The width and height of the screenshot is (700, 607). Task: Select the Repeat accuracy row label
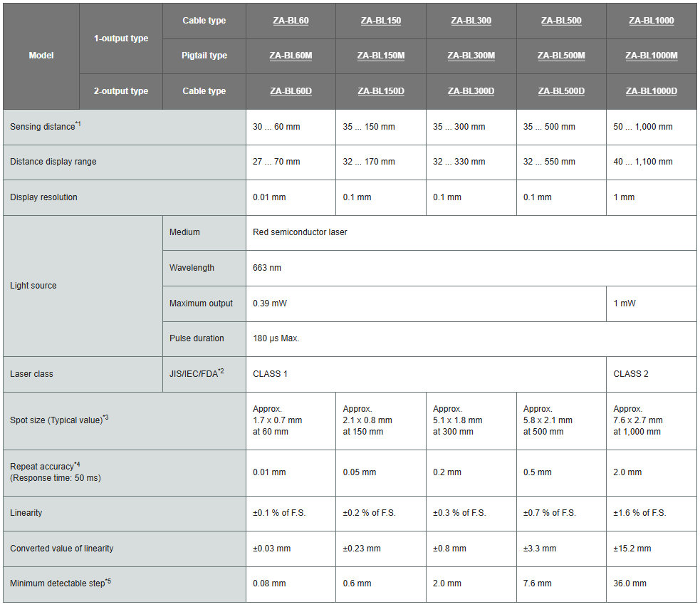[x=125, y=473]
